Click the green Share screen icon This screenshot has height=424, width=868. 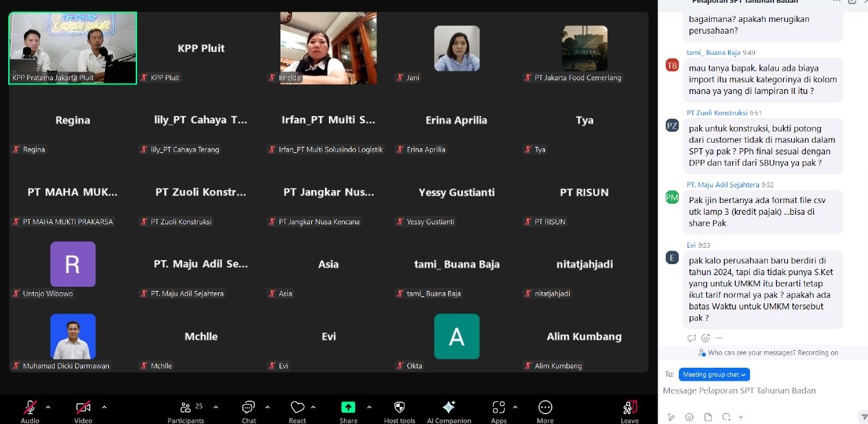[x=348, y=407]
